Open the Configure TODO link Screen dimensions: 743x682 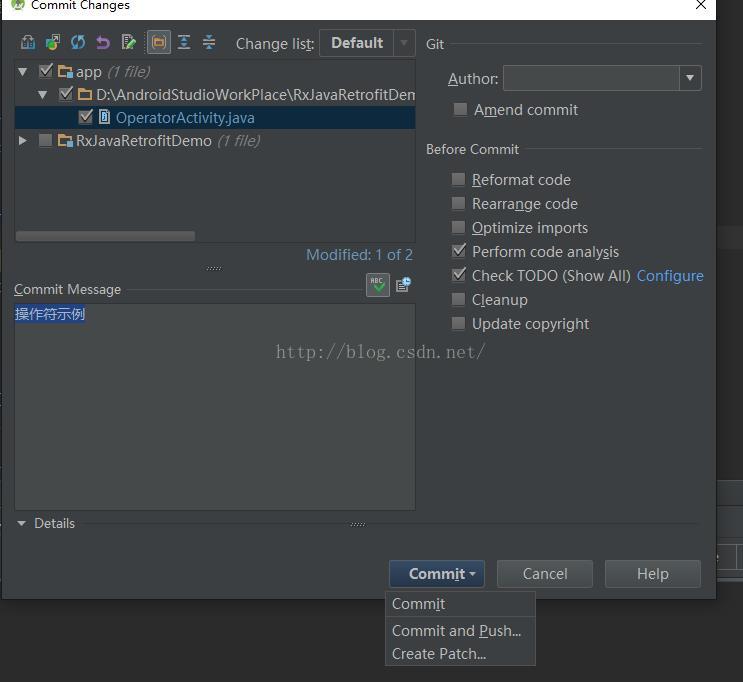point(670,275)
